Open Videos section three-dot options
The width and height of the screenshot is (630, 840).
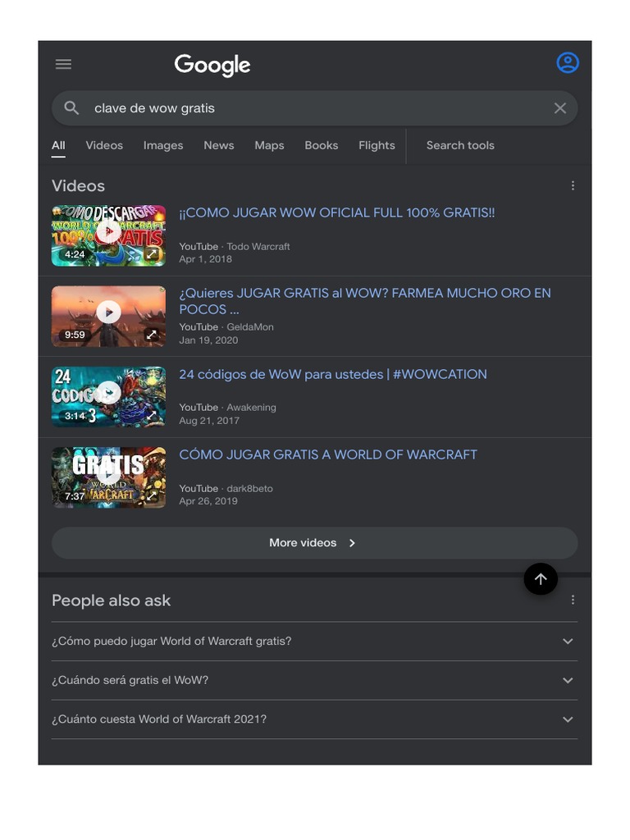point(573,185)
